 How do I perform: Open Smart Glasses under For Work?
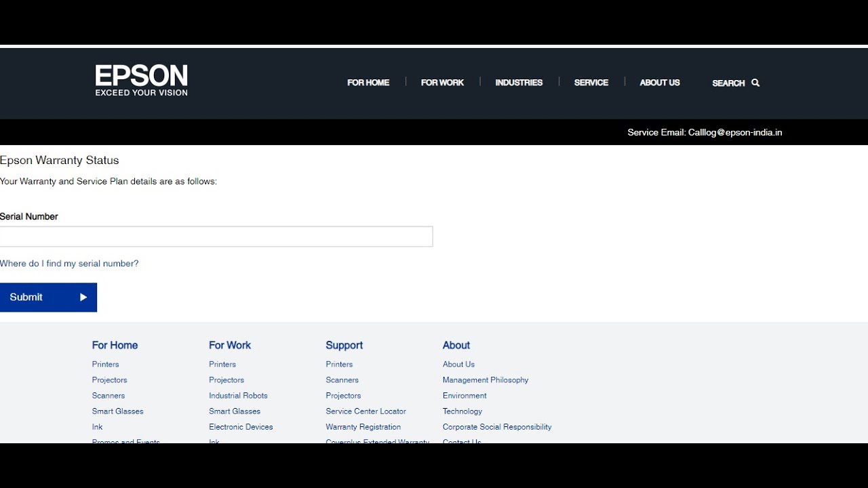pos(235,411)
